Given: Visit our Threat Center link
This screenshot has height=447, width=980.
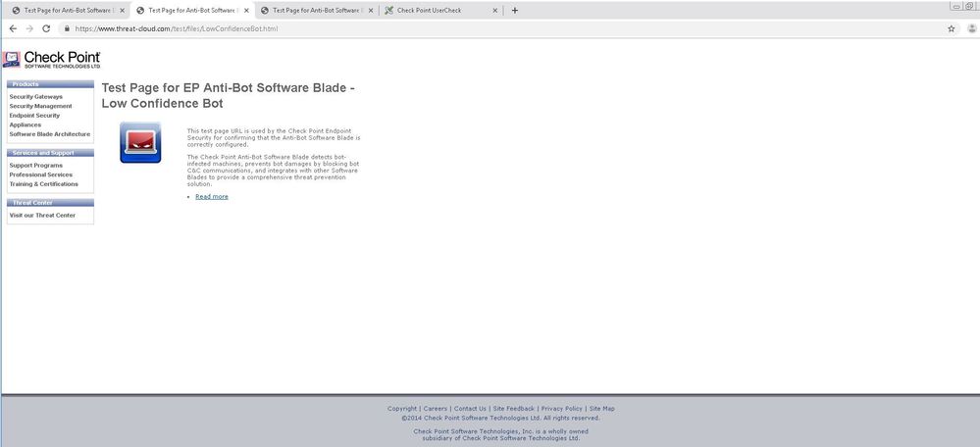Looking at the screenshot, I should point(42,215).
